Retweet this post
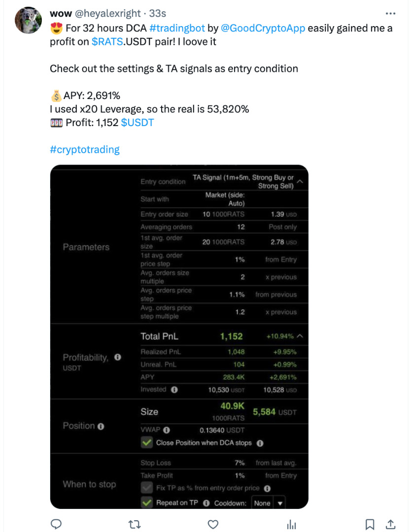The image size is (416, 532). coord(134,524)
